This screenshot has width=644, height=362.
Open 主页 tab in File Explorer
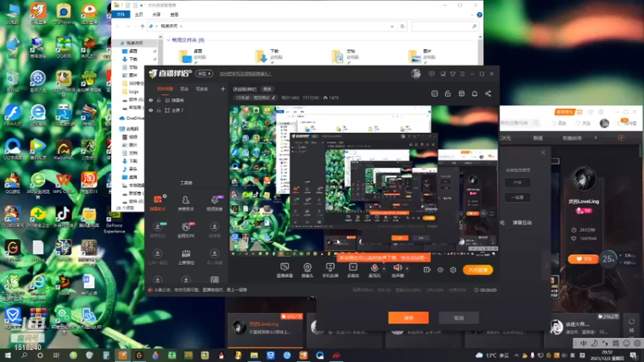138,14
